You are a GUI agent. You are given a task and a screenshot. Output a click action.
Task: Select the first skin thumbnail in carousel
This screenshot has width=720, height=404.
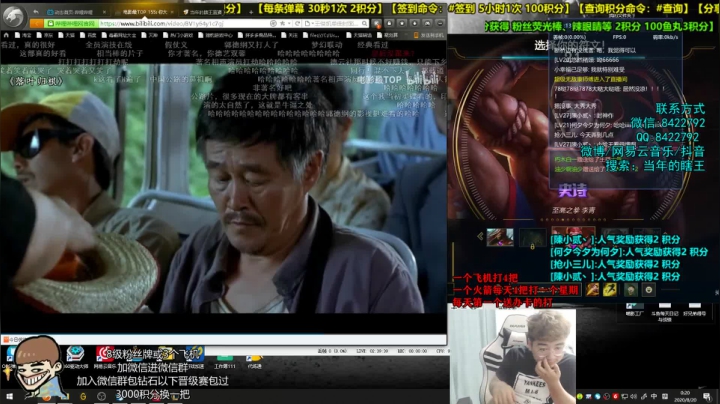click(x=500, y=237)
